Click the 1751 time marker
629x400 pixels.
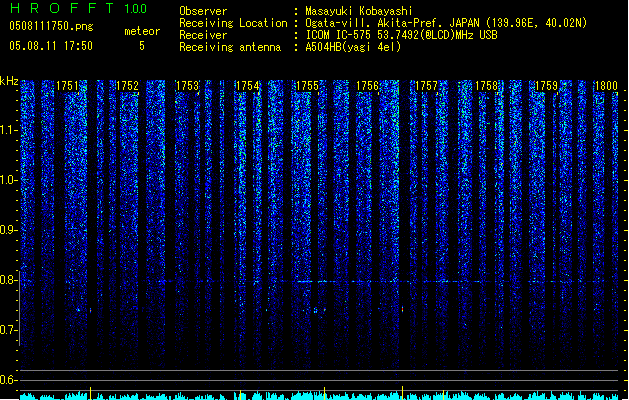click(67, 86)
